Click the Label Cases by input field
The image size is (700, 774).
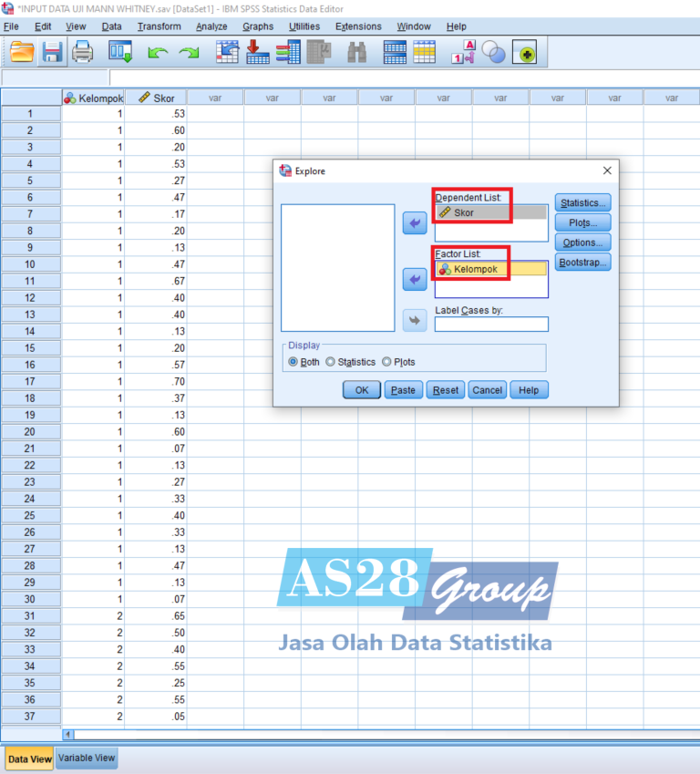pyautogui.click(x=491, y=325)
